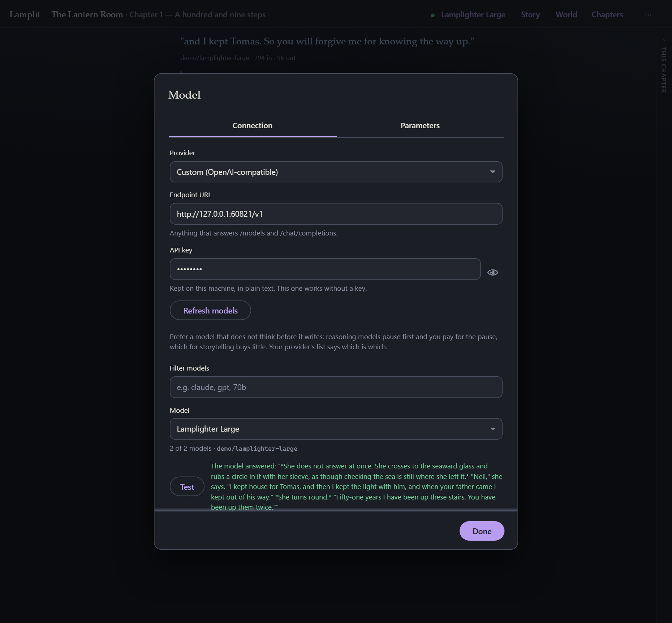This screenshot has height=623, width=672.
Task: Click the Refresh models button
Action: click(x=210, y=311)
